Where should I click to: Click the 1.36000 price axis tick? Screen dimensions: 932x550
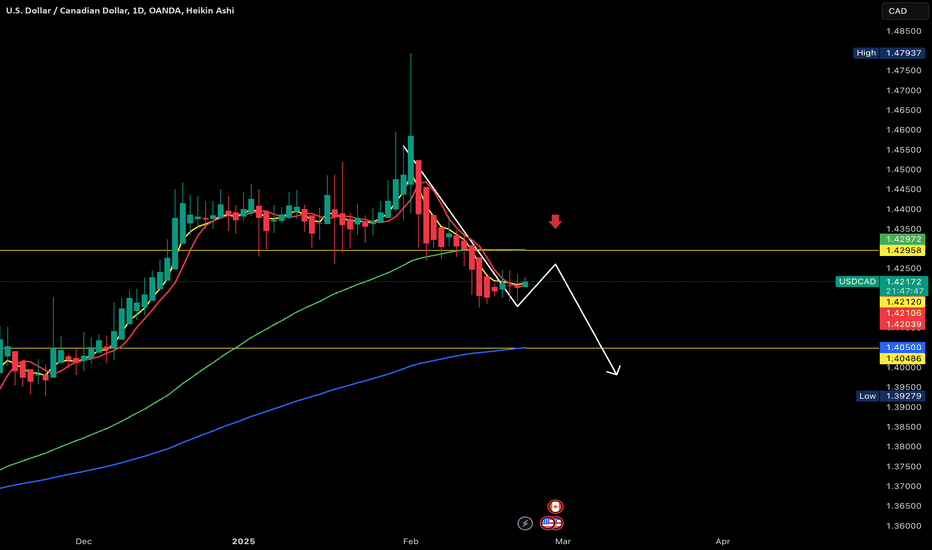(x=903, y=526)
